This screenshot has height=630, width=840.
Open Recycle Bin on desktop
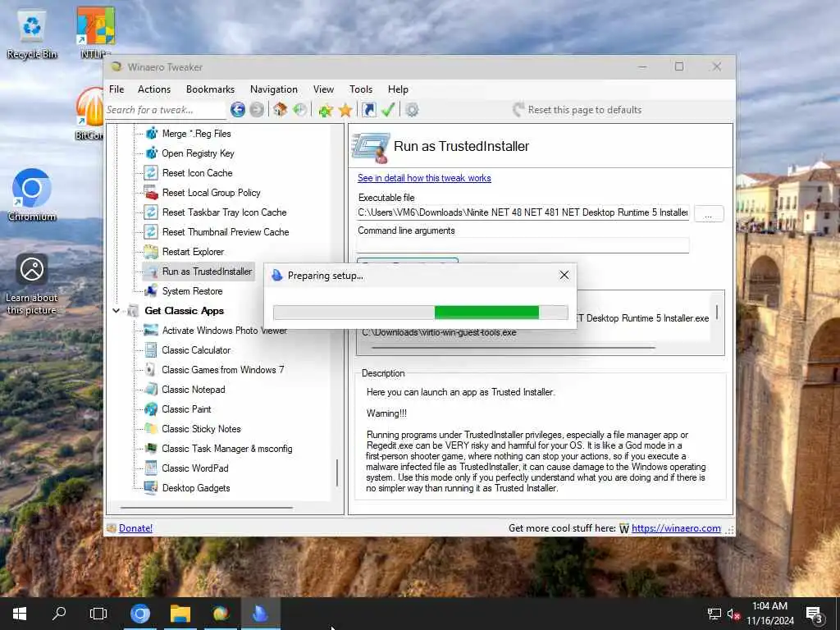click(x=32, y=34)
